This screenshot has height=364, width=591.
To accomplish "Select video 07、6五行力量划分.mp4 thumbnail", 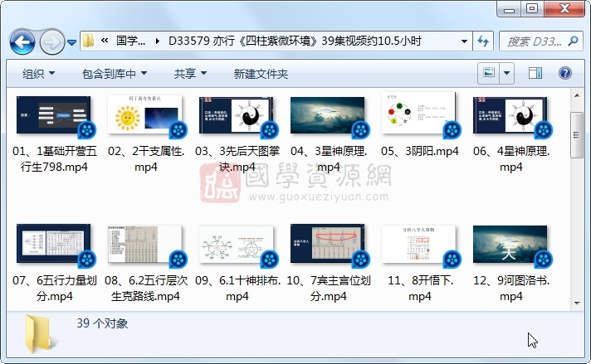I will coord(54,244).
